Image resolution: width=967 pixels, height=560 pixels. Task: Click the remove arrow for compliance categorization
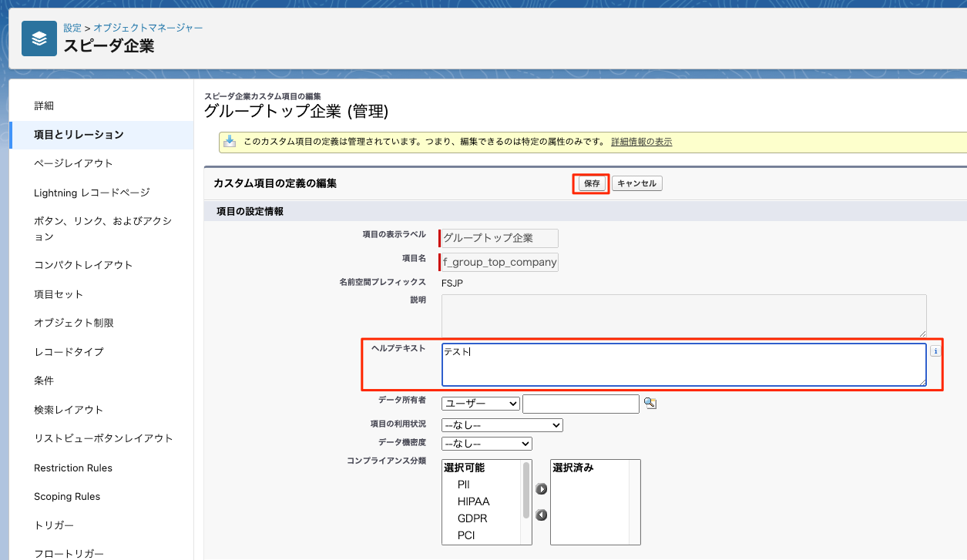[x=542, y=515]
